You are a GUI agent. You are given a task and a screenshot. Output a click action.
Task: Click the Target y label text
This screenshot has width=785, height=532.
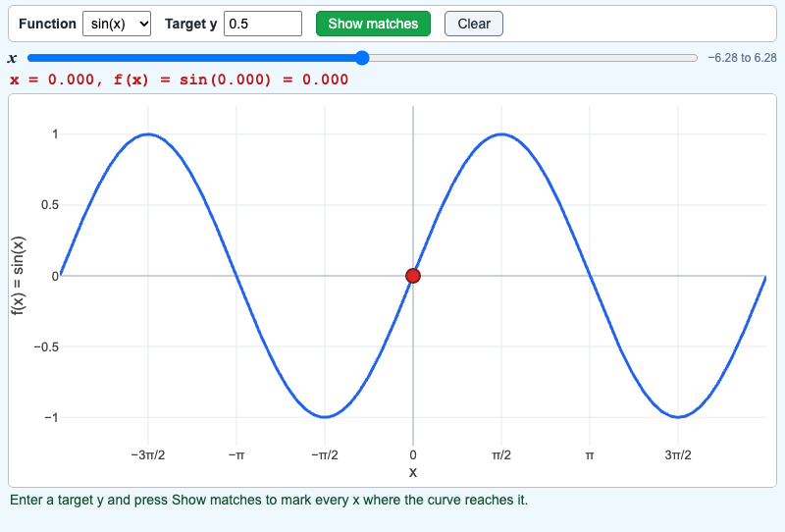coord(190,24)
